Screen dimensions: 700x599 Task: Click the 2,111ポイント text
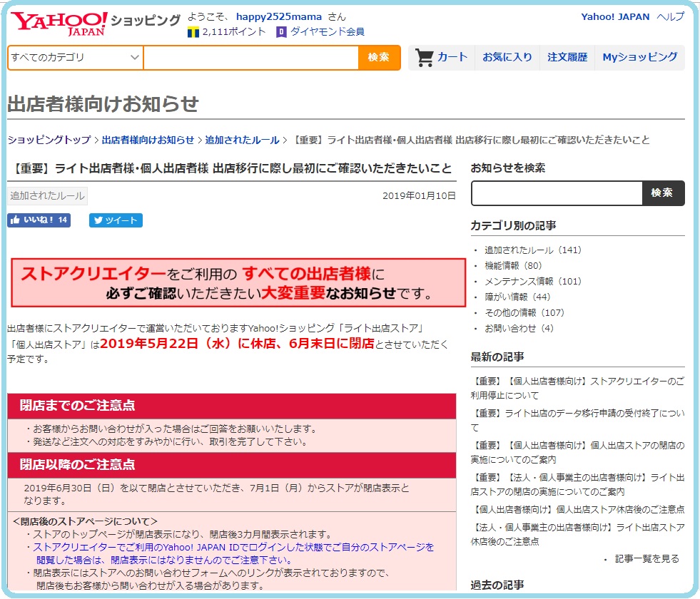(234, 31)
